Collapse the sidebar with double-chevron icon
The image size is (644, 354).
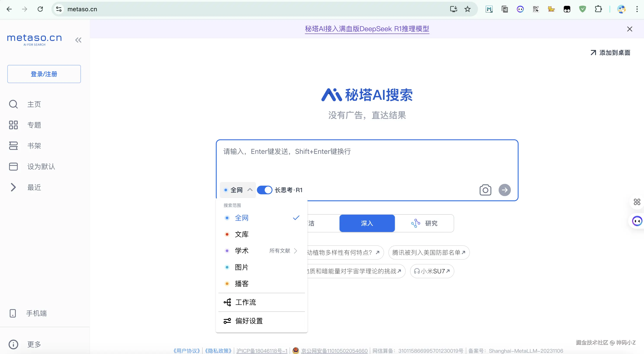pyautogui.click(x=78, y=40)
